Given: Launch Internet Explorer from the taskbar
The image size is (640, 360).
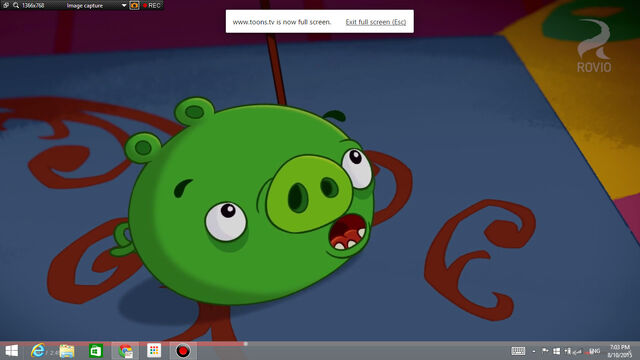Looking at the screenshot, I should [38, 351].
